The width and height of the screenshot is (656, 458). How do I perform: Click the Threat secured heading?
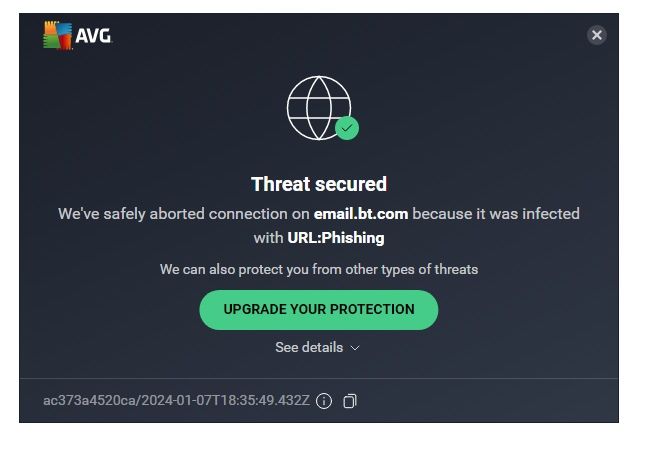tap(318, 184)
